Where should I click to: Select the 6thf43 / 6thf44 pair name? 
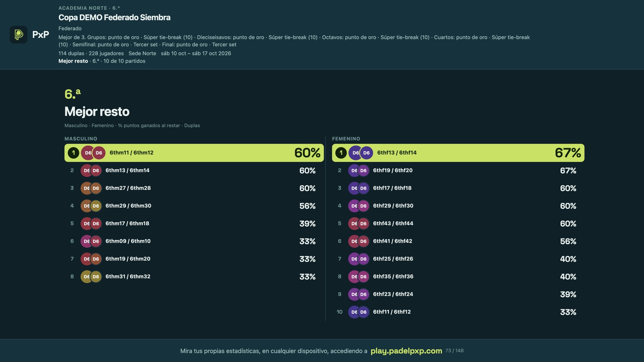pos(393,224)
